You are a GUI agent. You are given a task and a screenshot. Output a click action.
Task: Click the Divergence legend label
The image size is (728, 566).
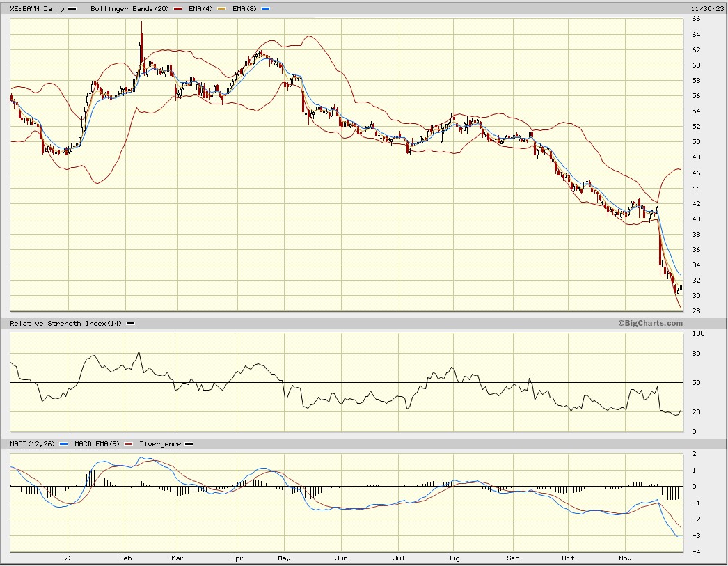pos(159,444)
